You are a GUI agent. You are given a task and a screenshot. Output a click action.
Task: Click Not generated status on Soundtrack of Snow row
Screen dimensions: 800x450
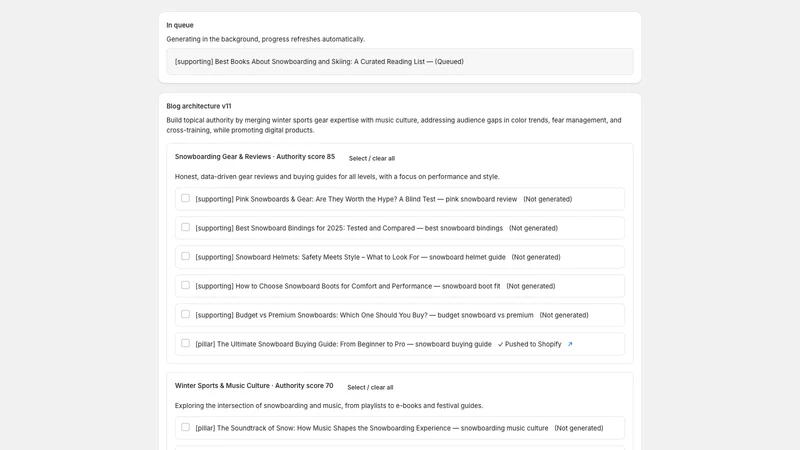click(579, 429)
